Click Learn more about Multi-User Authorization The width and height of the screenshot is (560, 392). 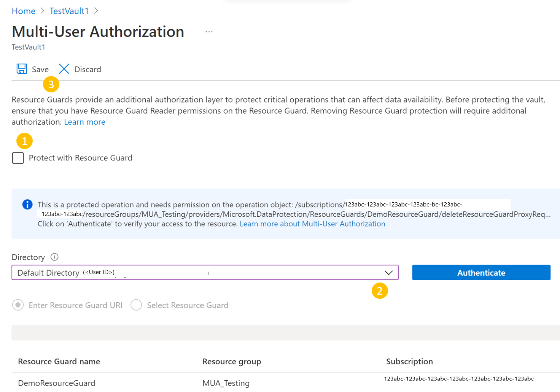click(312, 224)
